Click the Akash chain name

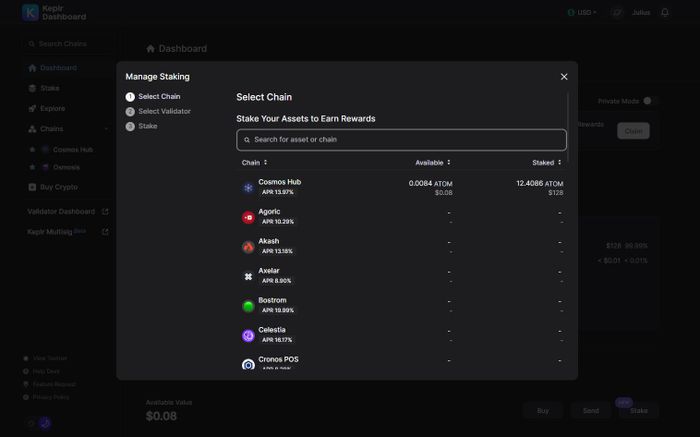pyautogui.click(x=269, y=241)
